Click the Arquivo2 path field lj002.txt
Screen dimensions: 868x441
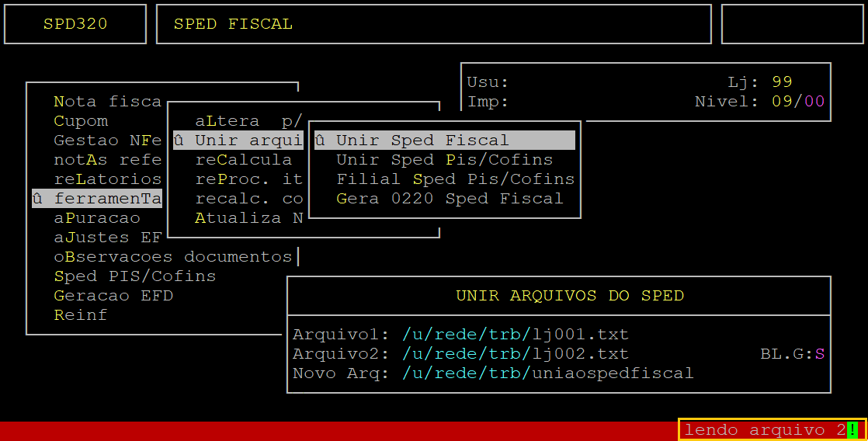(x=516, y=354)
